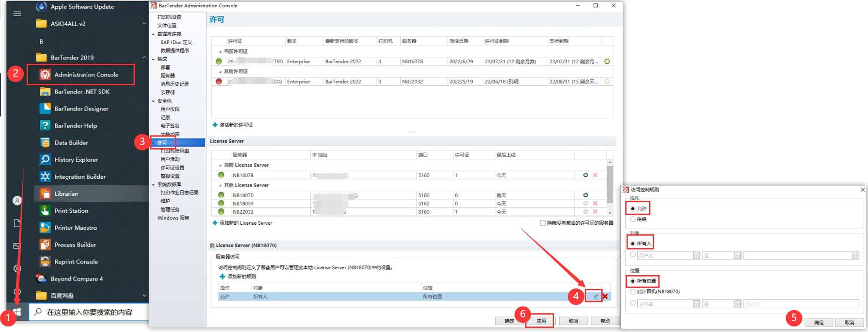Image resolution: width=868 pixels, height=332 pixels.
Task: Collapse the 当前许可证 group
Action: (220, 51)
